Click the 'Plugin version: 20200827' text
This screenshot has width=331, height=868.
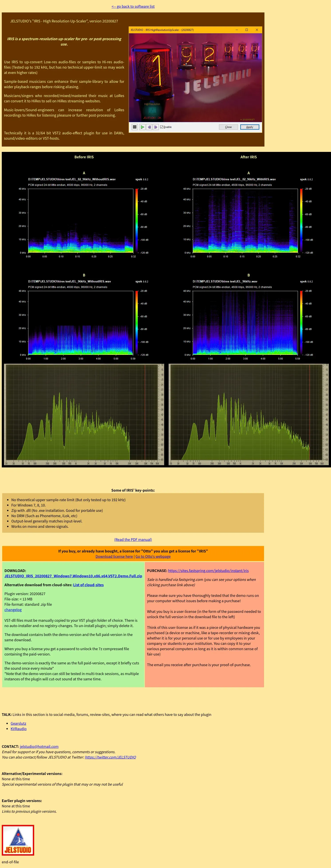pos(25,594)
